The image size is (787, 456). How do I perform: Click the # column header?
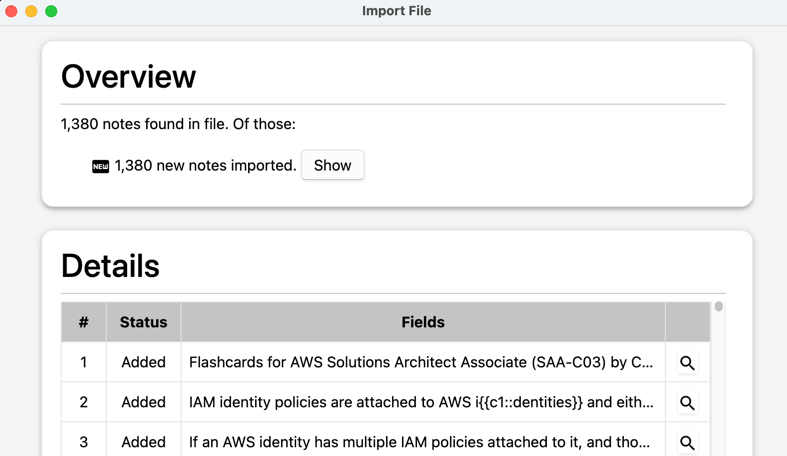pyautogui.click(x=83, y=322)
